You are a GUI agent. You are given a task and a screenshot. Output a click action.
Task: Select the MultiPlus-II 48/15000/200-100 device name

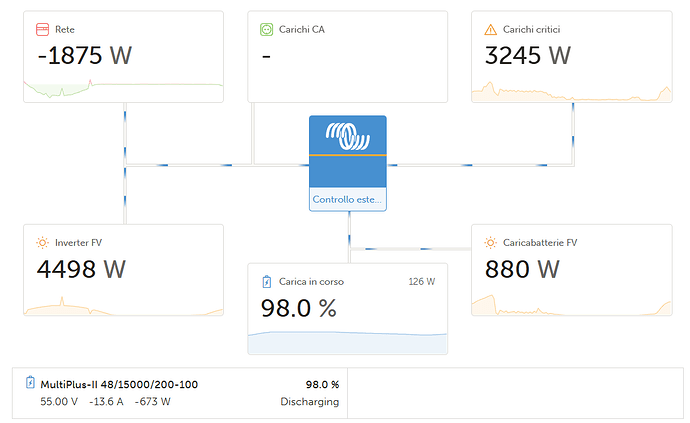(119, 385)
